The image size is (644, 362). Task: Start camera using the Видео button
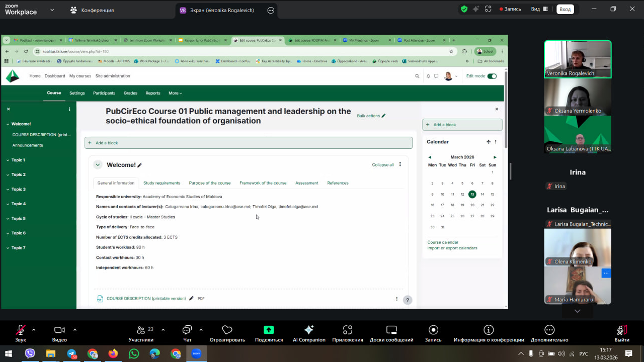coord(59,330)
